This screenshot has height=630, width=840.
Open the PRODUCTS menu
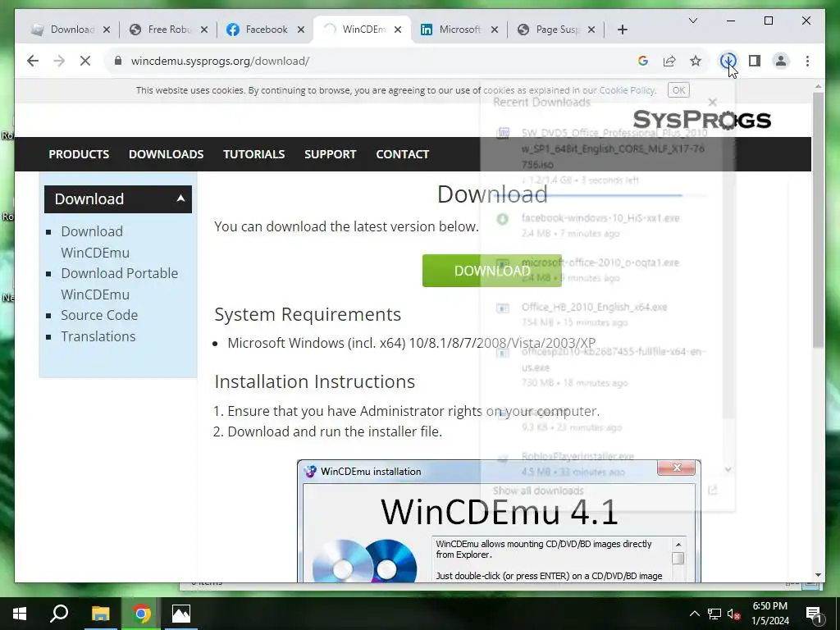click(x=79, y=154)
